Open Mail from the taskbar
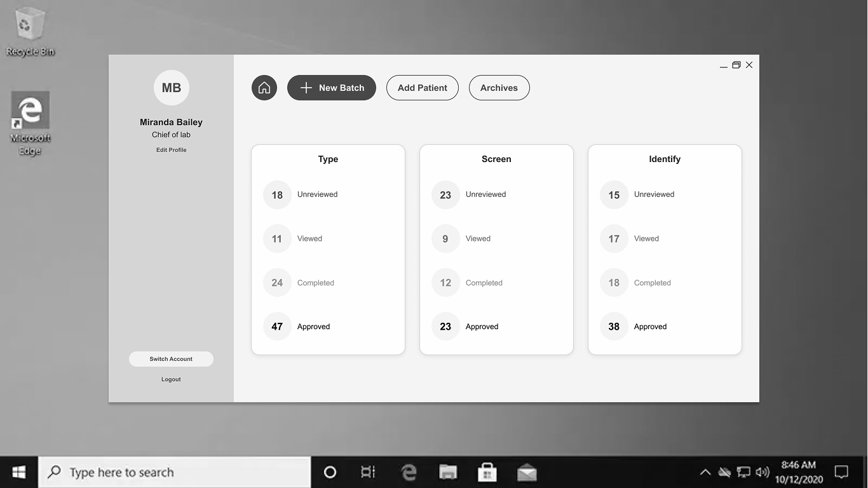 (526, 472)
